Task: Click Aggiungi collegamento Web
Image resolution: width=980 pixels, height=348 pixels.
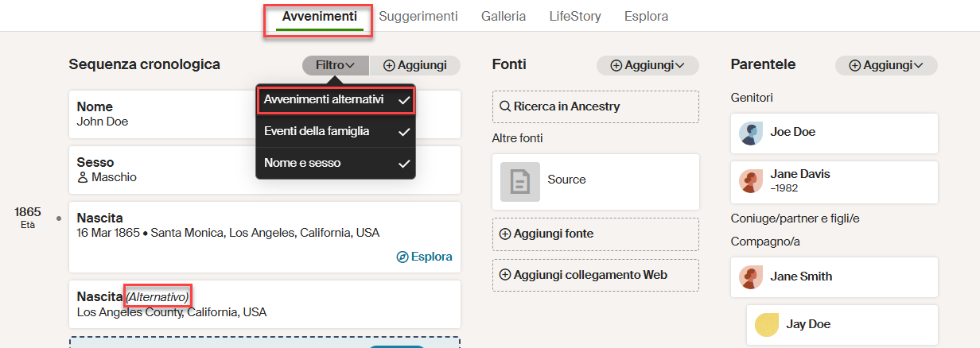Action: click(x=596, y=275)
